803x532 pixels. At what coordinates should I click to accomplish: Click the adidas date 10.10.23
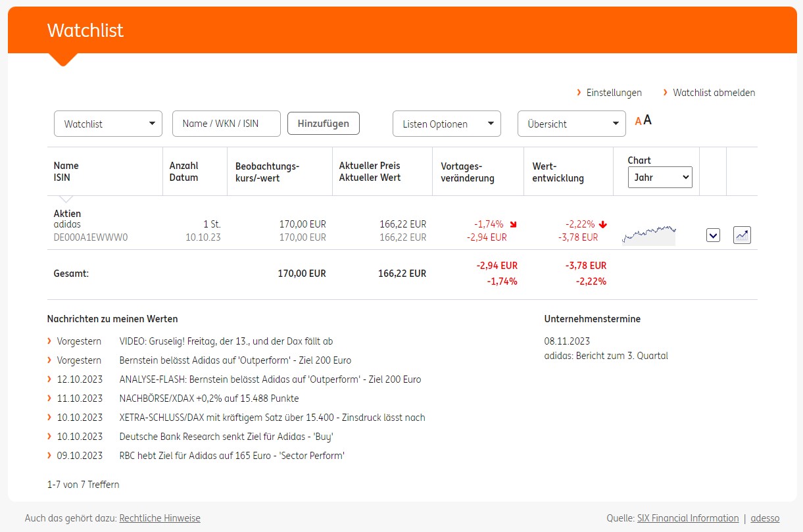203,237
